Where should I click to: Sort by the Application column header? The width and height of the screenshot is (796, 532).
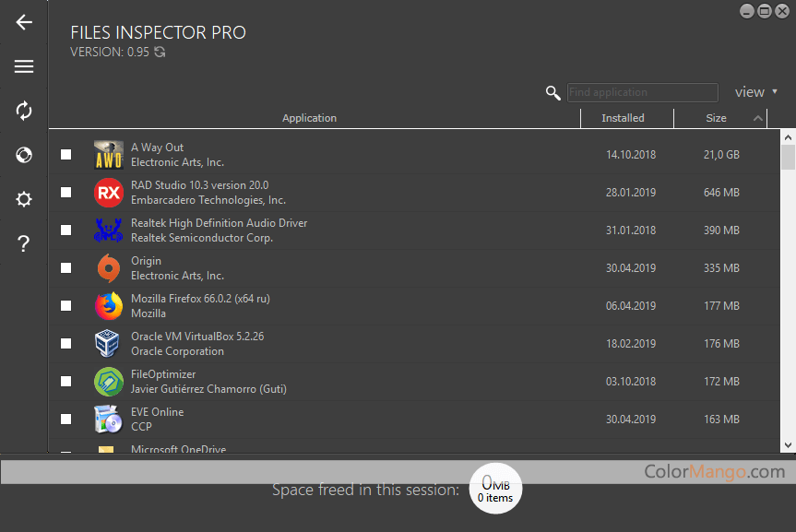(309, 118)
